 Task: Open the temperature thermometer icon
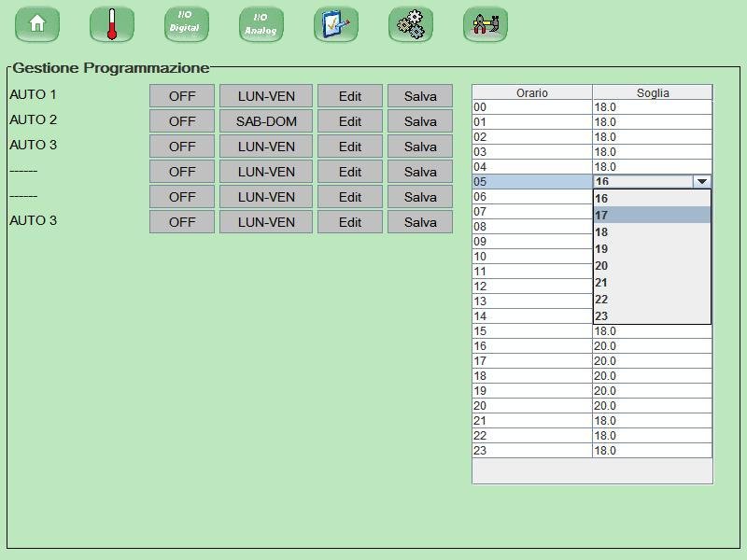[112, 24]
